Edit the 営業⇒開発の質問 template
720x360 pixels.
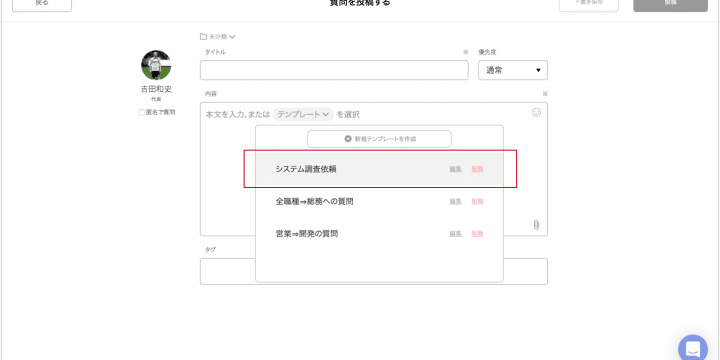point(456,234)
